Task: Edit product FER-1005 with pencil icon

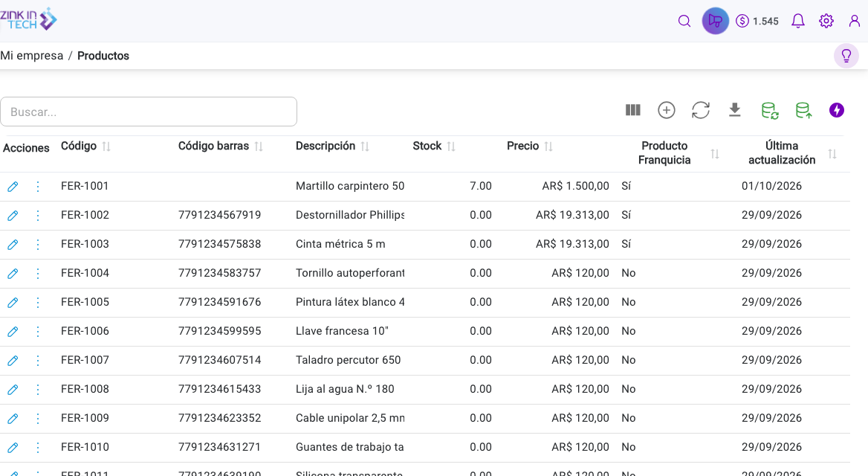Action: click(13, 303)
